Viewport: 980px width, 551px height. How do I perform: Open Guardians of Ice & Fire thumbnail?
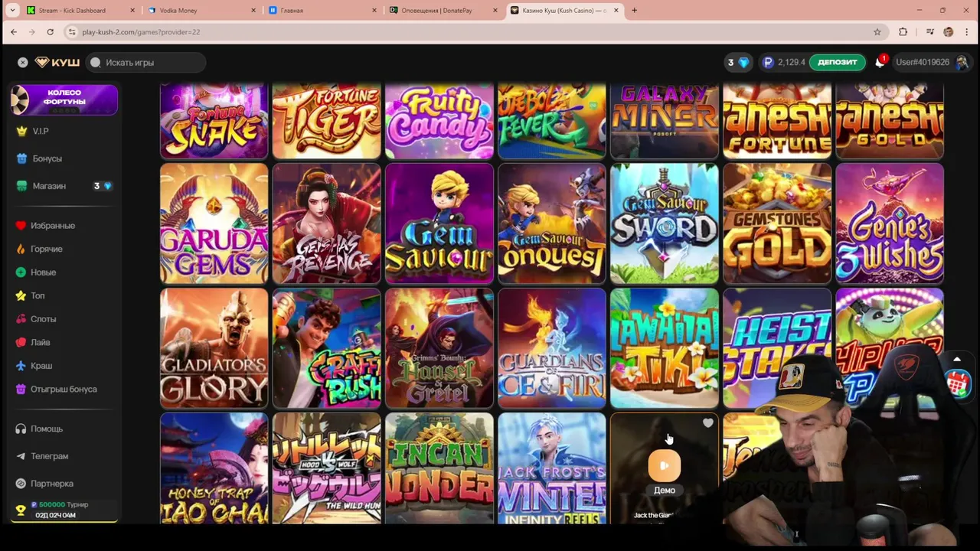pyautogui.click(x=552, y=348)
